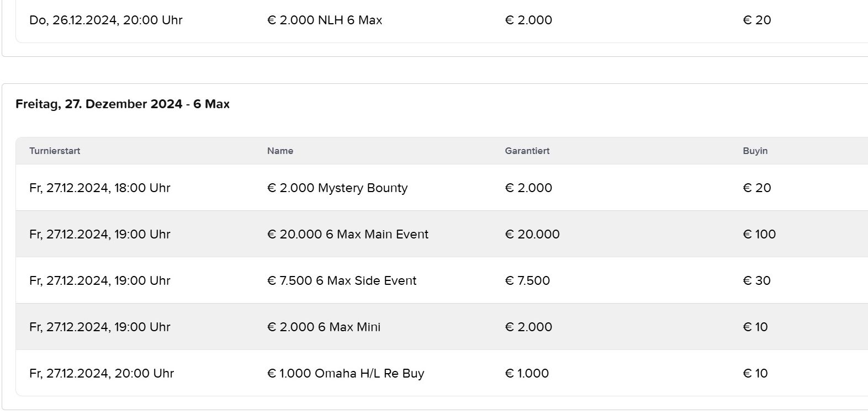Click the Do 26.12.2024 20:00 Uhr date
Image resolution: width=868 pixels, height=414 pixels.
[105, 20]
